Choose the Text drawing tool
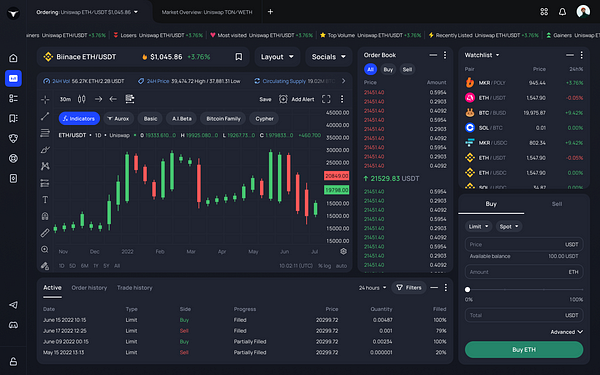Screen dimensions: 600x375 pyautogui.click(x=45, y=199)
